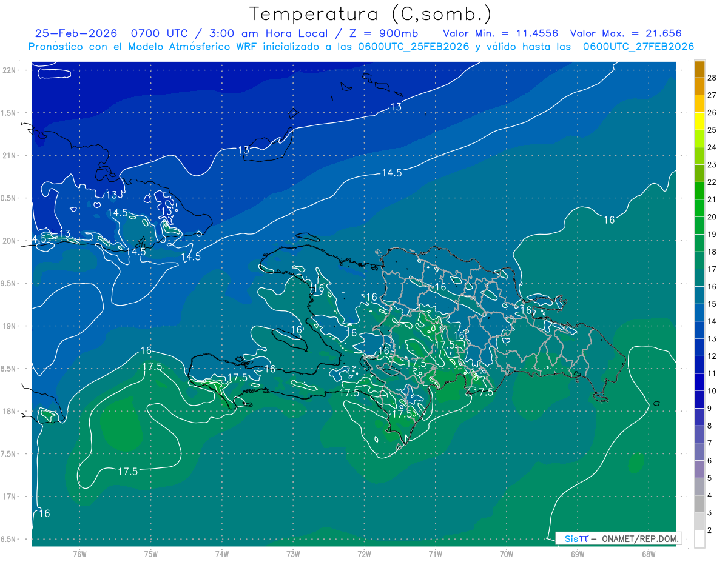This screenshot has width=728, height=562.
Task: Click the '18N' latitude axis label
Action: 9,411
